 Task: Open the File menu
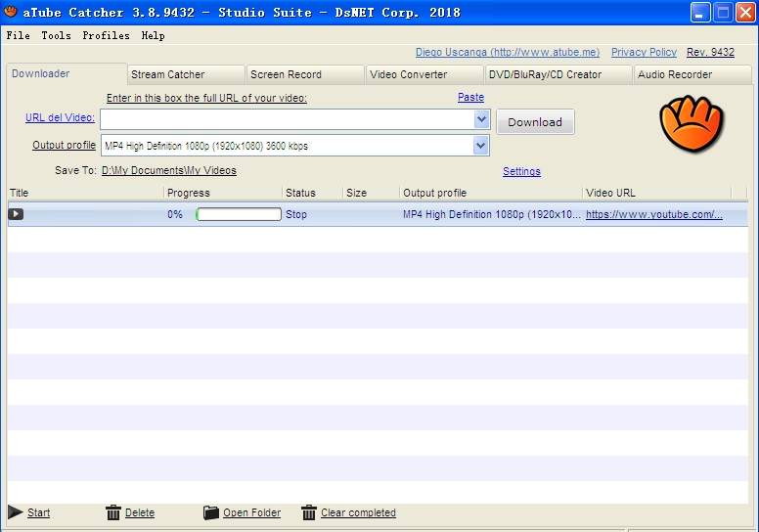tap(18, 35)
